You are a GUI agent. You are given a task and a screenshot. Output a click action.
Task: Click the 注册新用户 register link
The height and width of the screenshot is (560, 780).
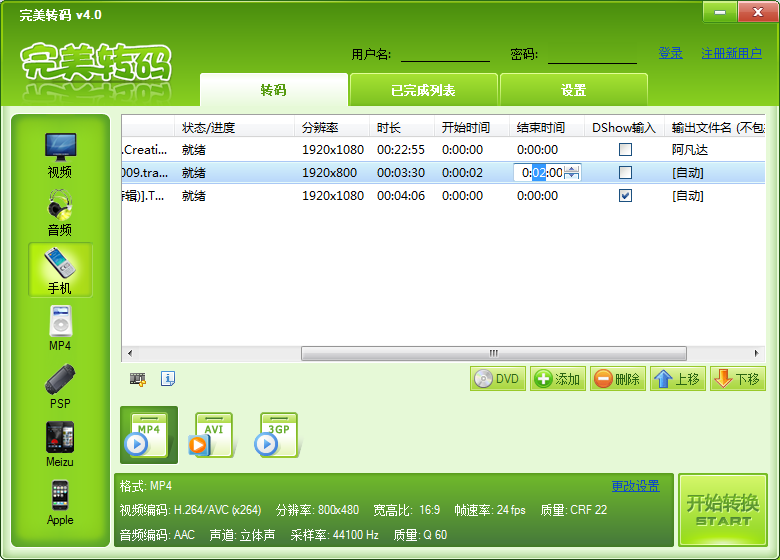tap(732, 53)
